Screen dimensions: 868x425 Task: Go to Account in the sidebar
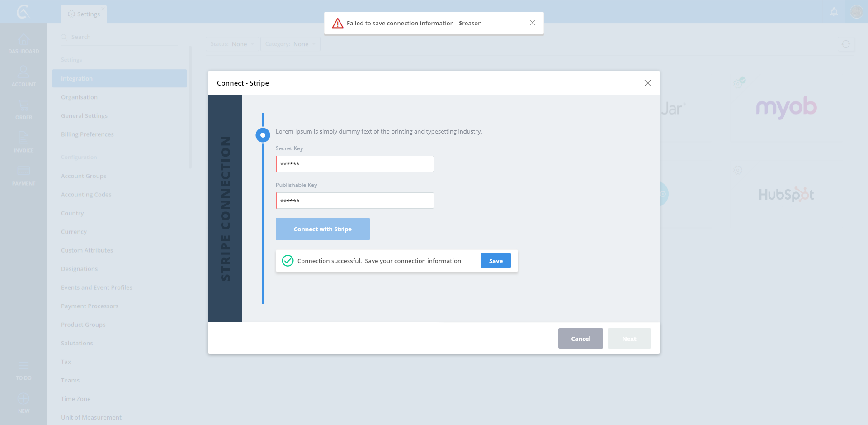(24, 73)
